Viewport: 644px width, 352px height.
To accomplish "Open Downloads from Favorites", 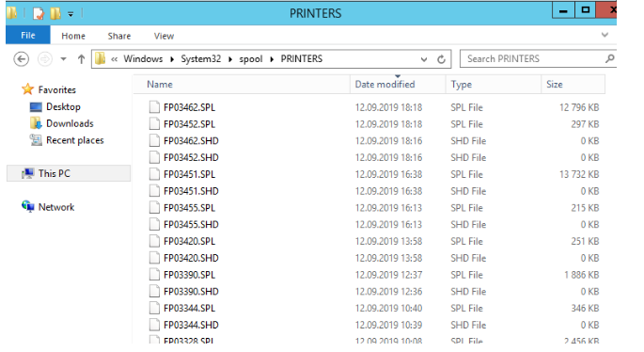I will [70, 123].
